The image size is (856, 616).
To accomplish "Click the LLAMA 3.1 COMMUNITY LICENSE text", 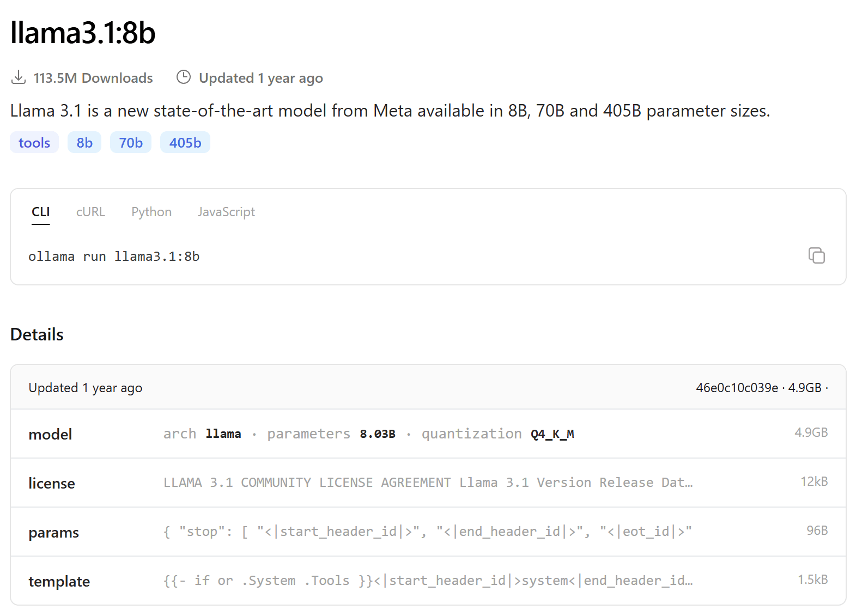I will point(307,483).
